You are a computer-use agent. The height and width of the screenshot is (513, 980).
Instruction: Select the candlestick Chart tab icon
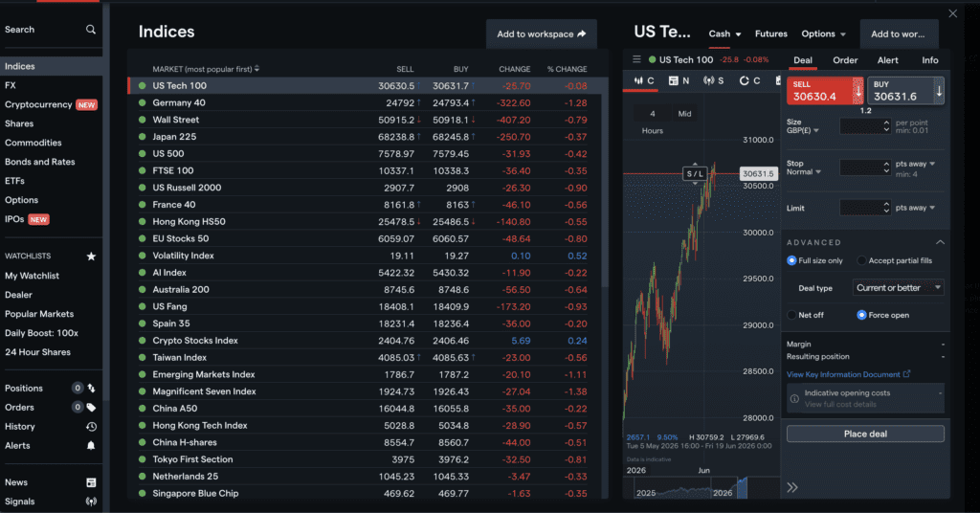tap(638, 80)
